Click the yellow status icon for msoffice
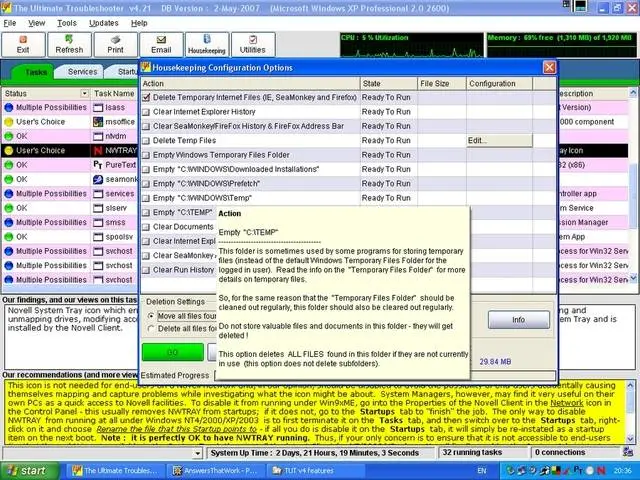The width and height of the screenshot is (640, 480). (x=9, y=122)
